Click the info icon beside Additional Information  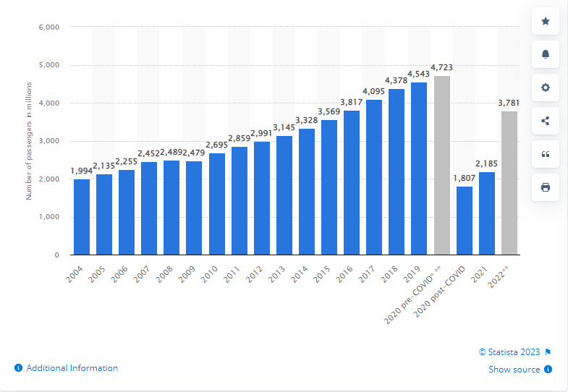(x=19, y=368)
